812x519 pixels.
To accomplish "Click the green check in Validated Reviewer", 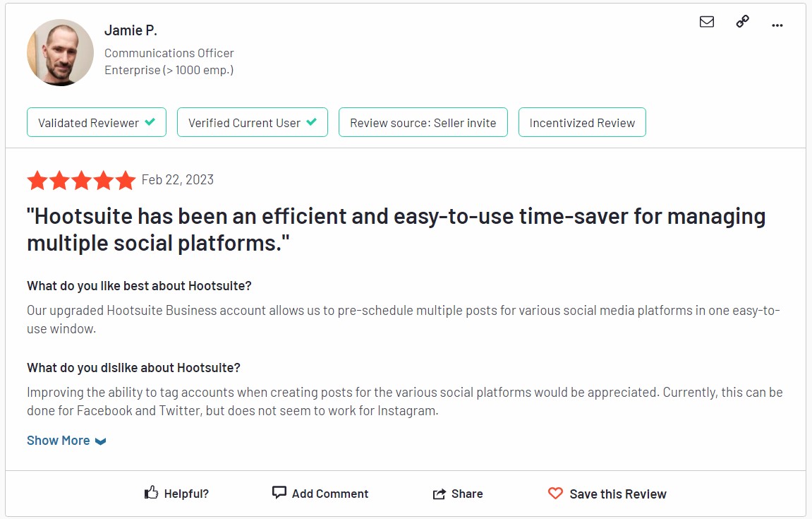I will (150, 122).
